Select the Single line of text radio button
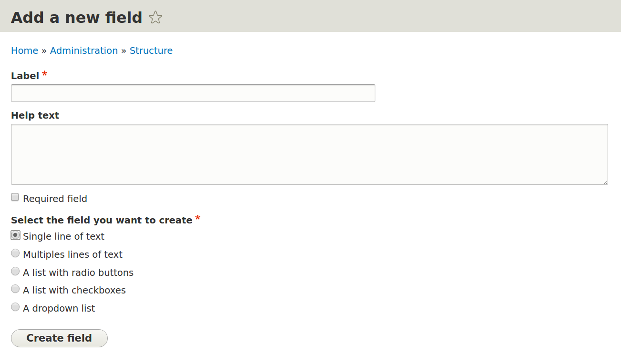The width and height of the screenshot is (621, 364). pyautogui.click(x=15, y=235)
